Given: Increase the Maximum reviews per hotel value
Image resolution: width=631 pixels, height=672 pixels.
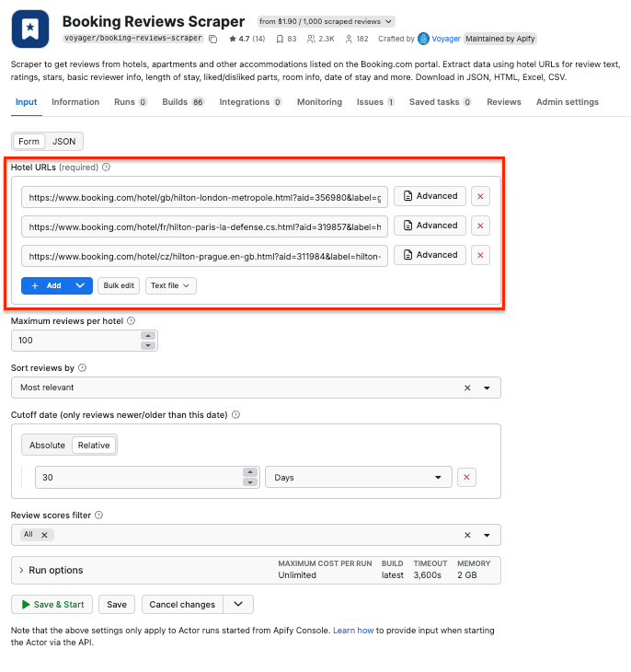Looking at the screenshot, I should (148, 336).
